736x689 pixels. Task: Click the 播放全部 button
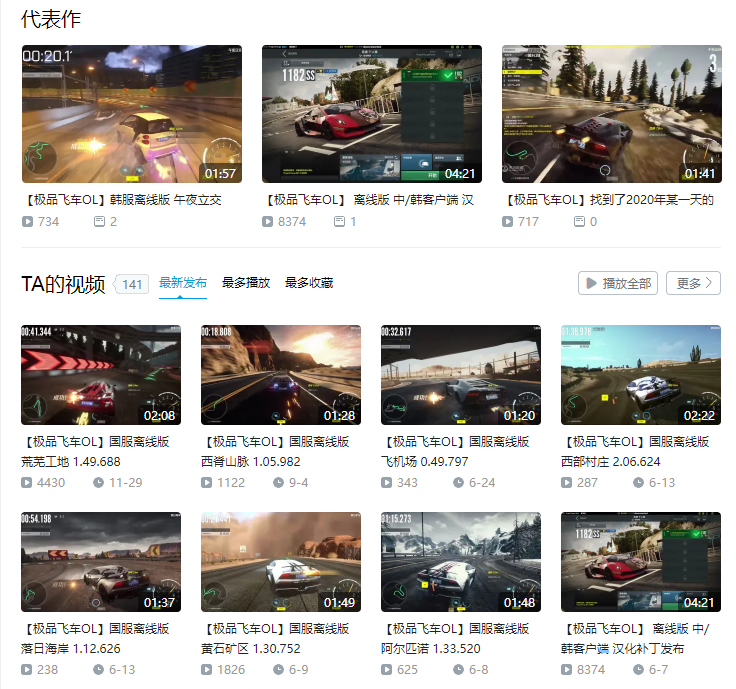click(618, 283)
